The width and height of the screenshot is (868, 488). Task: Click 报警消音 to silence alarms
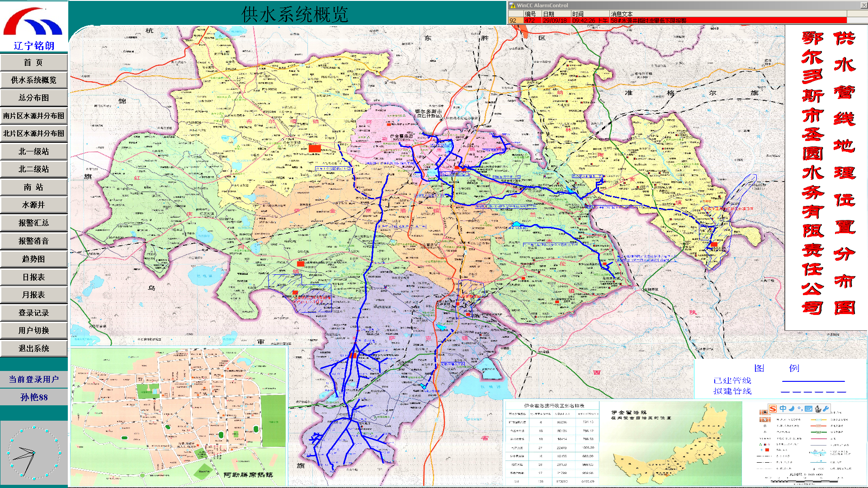pyautogui.click(x=34, y=241)
